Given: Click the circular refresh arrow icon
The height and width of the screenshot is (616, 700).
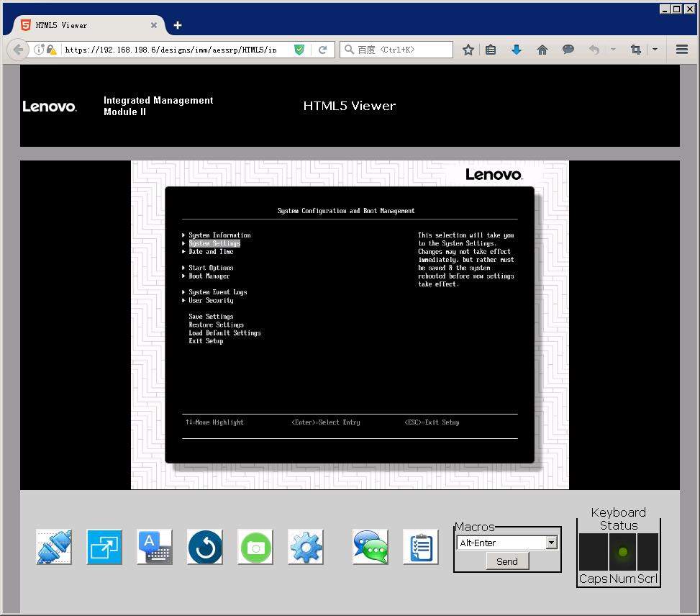Looking at the screenshot, I should pos(205,548).
